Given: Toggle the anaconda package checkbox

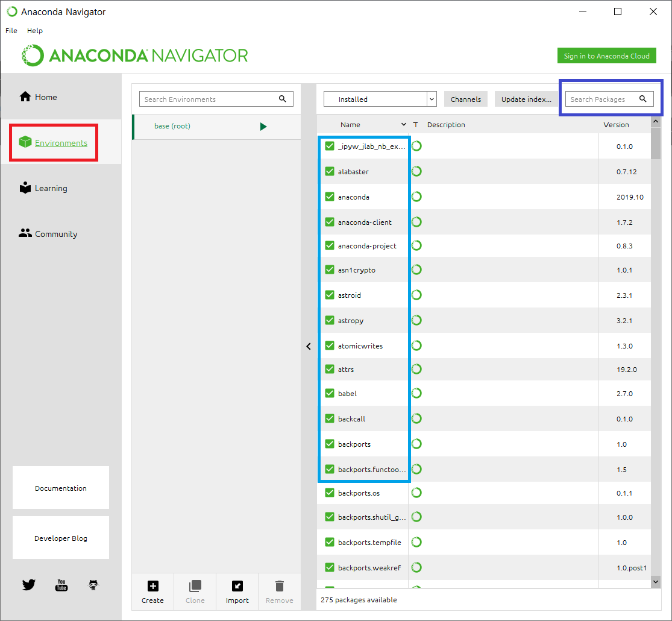Looking at the screenshot, I should pos(330,197).
